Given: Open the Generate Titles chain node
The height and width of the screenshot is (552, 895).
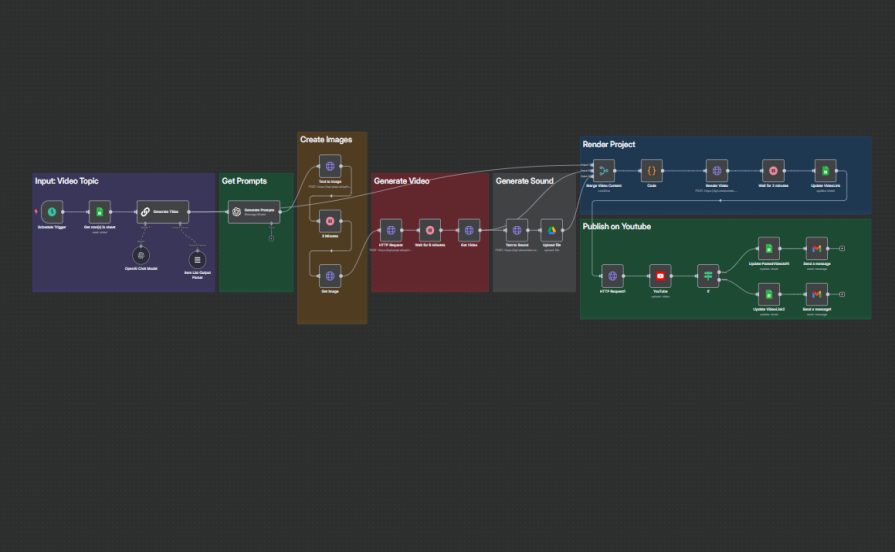Looking at the screenshot, I should 162,211.
